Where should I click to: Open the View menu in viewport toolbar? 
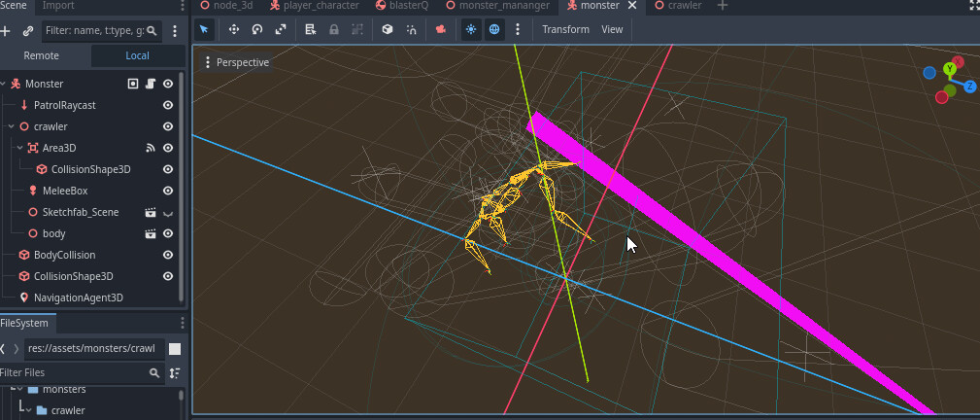click(x=612, y=29)
